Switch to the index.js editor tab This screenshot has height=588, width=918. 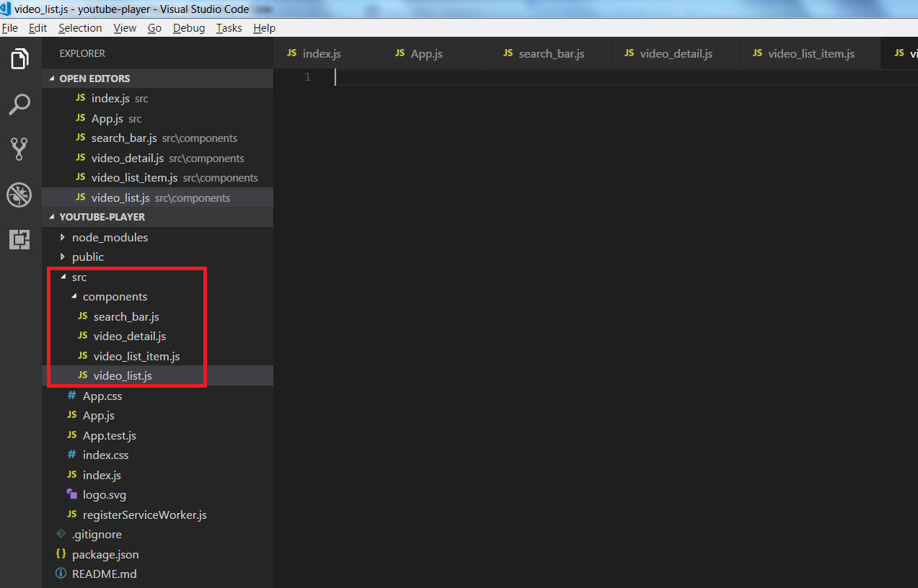click(327, 53)
